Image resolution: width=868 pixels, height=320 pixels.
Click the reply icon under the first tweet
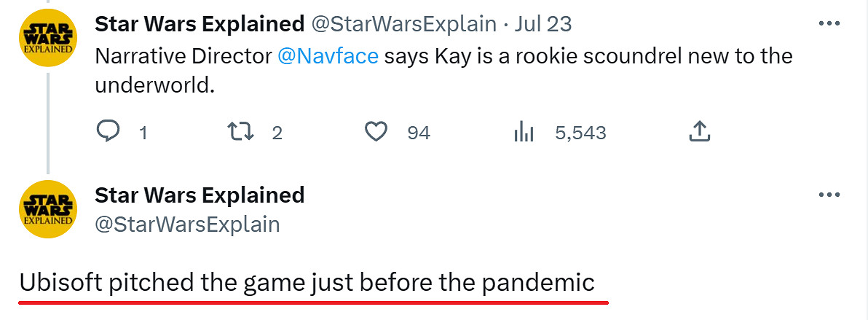coord(108,132)
